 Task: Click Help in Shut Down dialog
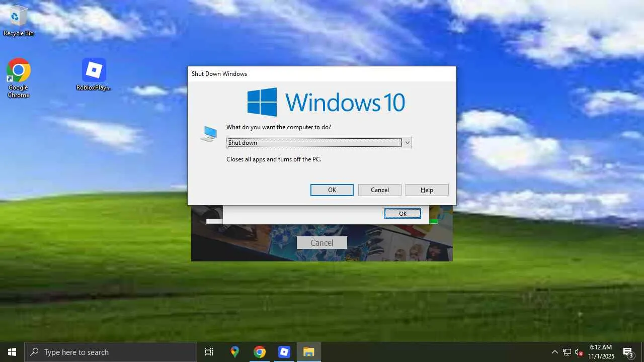(427, 190)
